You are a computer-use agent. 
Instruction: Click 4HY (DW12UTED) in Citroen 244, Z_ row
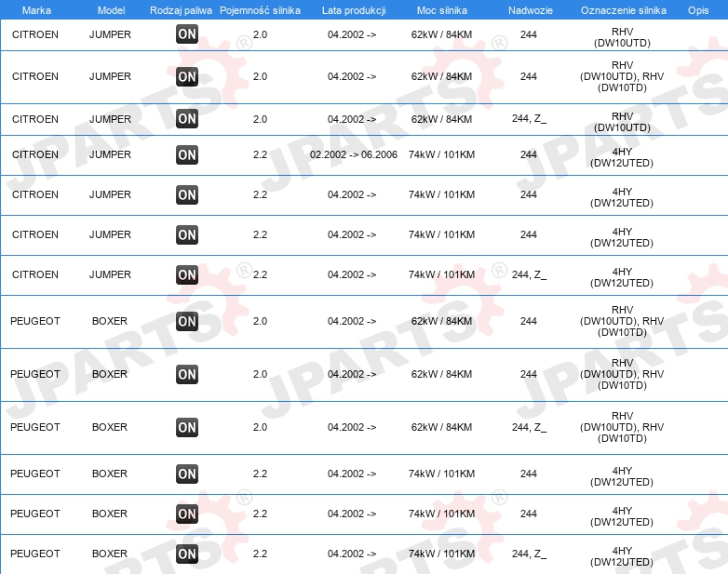coord(622,277)
